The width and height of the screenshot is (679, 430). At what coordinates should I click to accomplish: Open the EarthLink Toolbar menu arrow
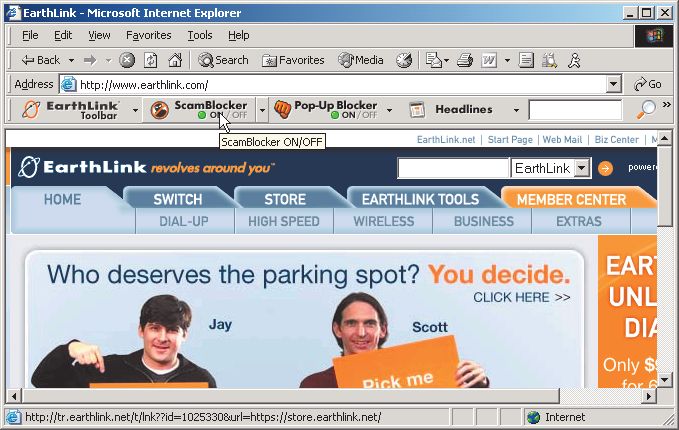[136, 110]
